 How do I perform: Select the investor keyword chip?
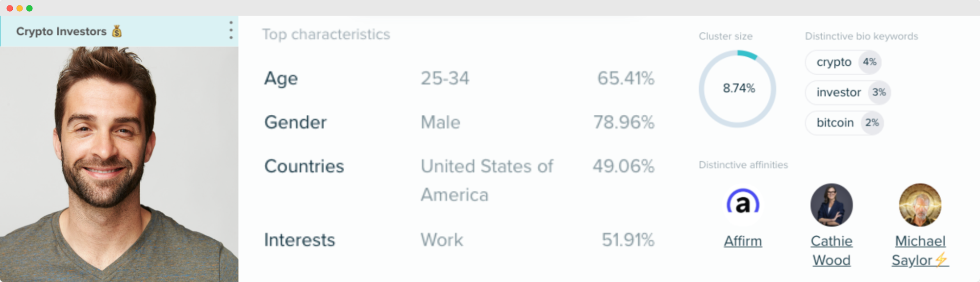pyautogui.click(x=848, y=92)
